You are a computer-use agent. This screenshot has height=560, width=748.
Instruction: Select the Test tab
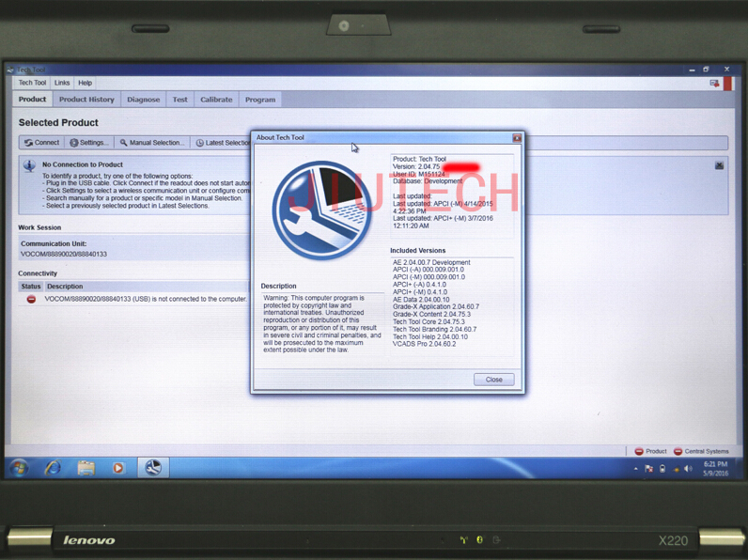[x=179, y=100]
